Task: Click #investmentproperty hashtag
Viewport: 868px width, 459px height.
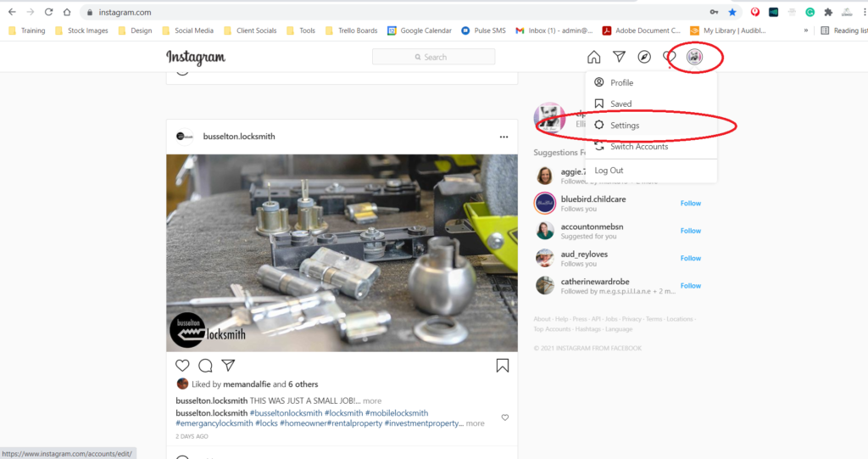Action: (424, 423)
